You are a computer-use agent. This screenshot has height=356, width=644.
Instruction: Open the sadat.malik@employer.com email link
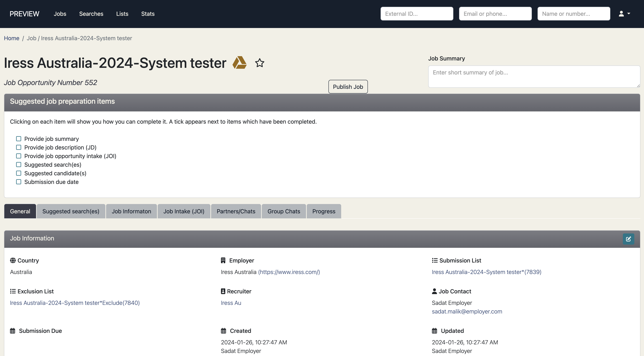(x=467, y=311)
